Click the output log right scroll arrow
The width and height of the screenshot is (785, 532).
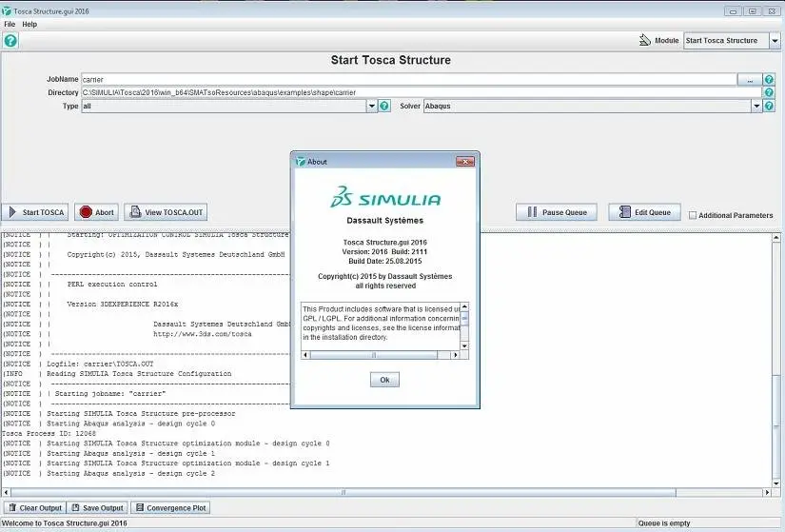pos(767,492)
